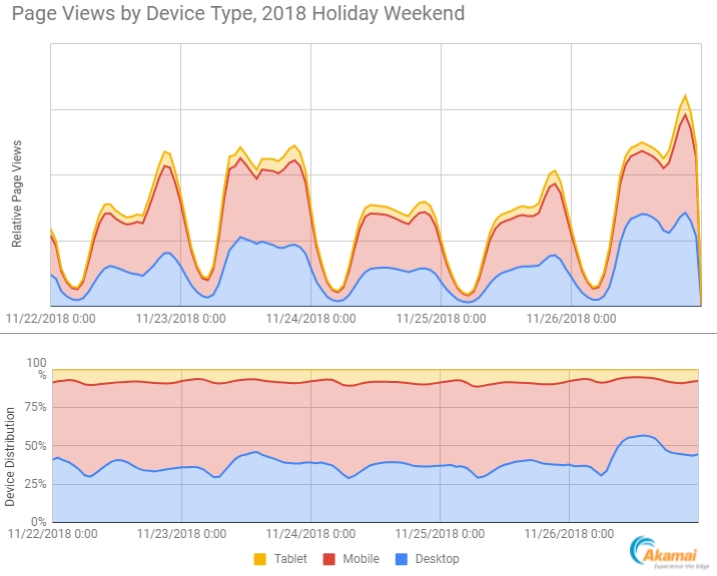The image size is (717, 576).
Task: Select the Tablet legend label
Action: 292,558
